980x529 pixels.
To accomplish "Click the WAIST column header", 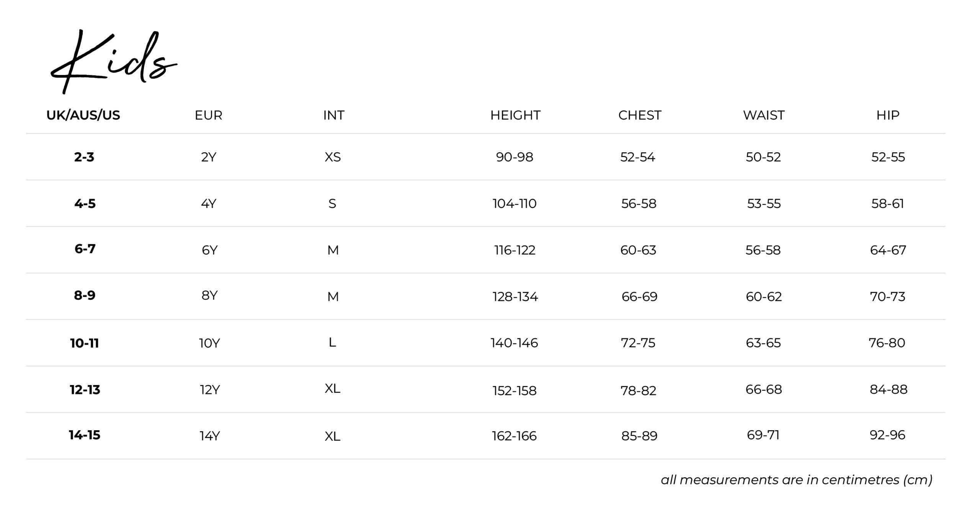I will click(764, 115).
